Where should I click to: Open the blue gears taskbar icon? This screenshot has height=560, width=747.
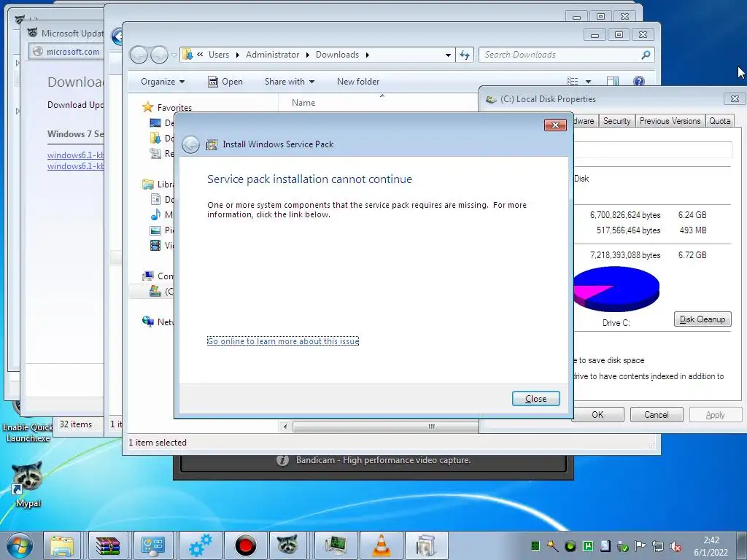tap(200, 546)
